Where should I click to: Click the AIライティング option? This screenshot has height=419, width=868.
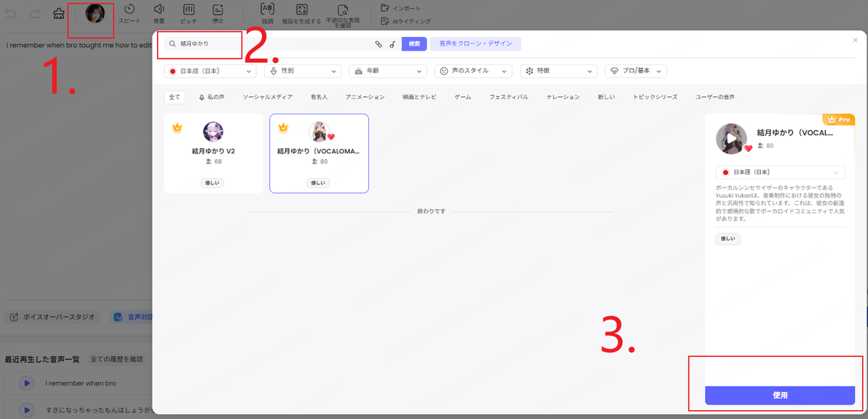click(405, 22)
